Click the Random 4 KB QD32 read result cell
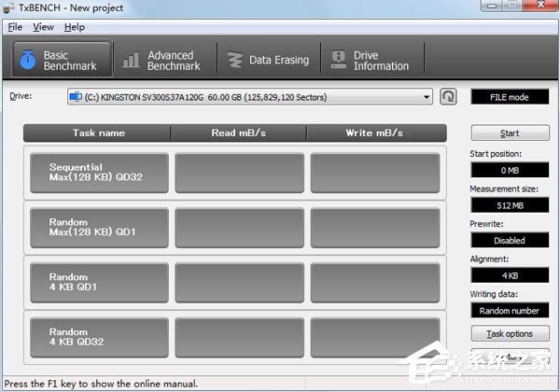 pos(239,338)
